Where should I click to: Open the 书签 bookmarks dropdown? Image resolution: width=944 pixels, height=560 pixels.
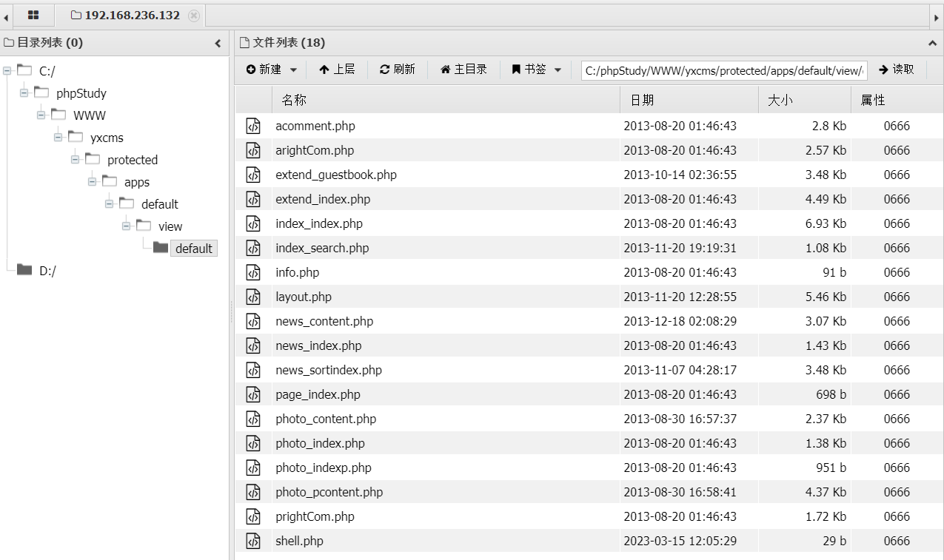pyautogui.click(x=537, y=70)
